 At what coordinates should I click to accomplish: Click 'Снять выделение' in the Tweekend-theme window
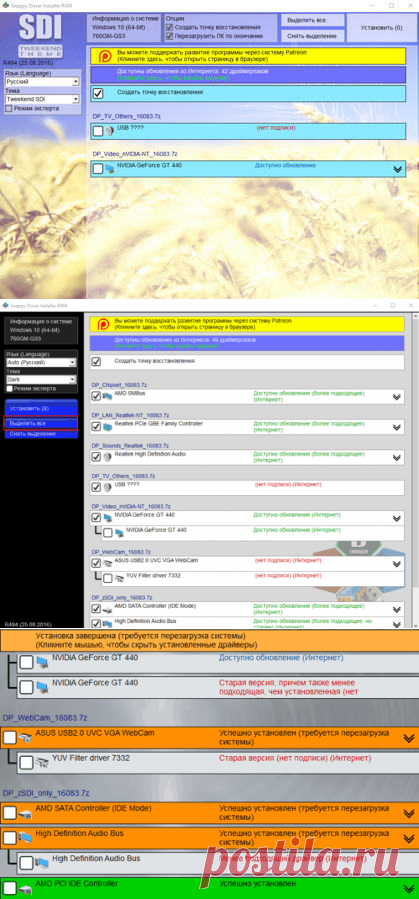pyautogui.click(x=312, y=36)
